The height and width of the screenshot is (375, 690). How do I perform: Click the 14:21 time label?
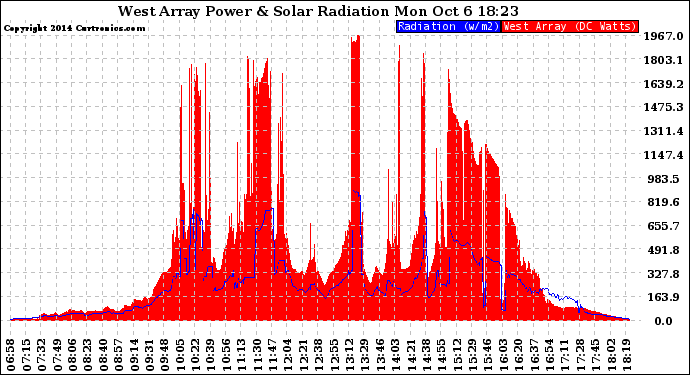pos(411,355)
